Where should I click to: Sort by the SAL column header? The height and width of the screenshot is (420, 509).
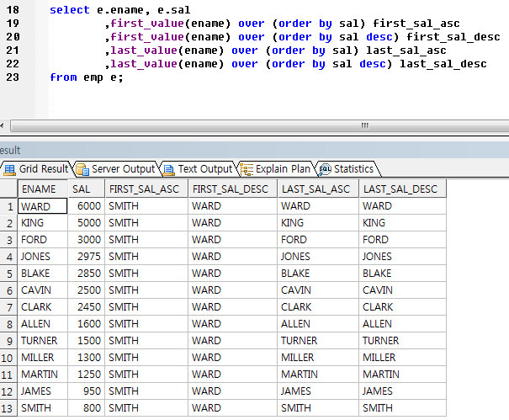click(x=82, y=189)
